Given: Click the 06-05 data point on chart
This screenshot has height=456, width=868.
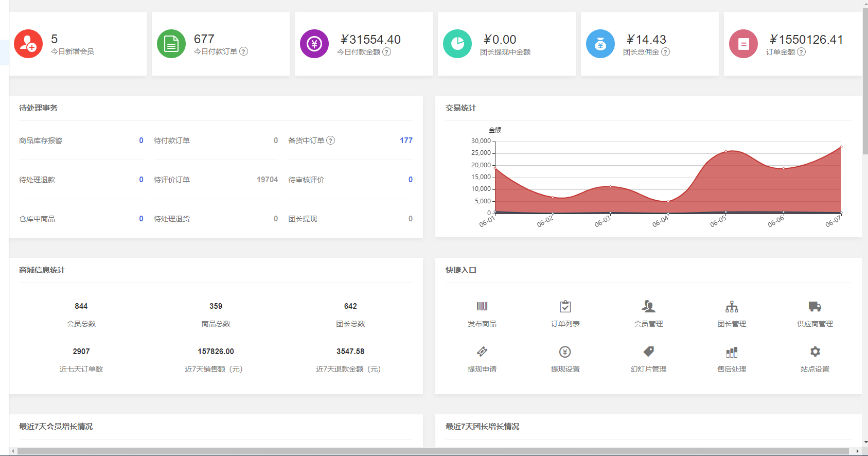Looking at the screenshot, I should pos(726,151).
